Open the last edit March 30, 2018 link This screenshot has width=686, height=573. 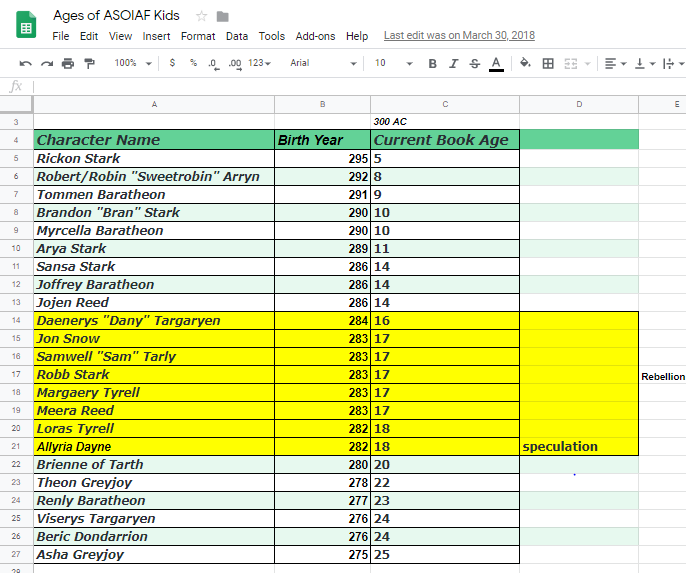(x=459, y=35)
